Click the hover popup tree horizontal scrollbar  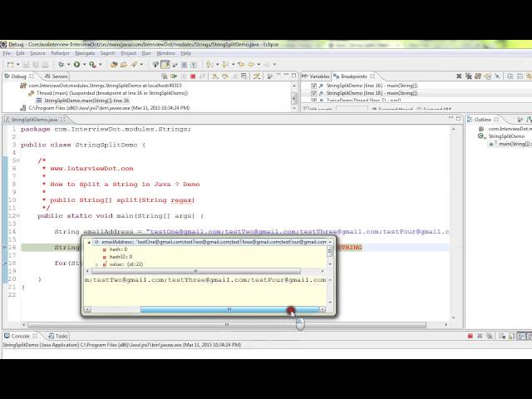tap(195, 271)
